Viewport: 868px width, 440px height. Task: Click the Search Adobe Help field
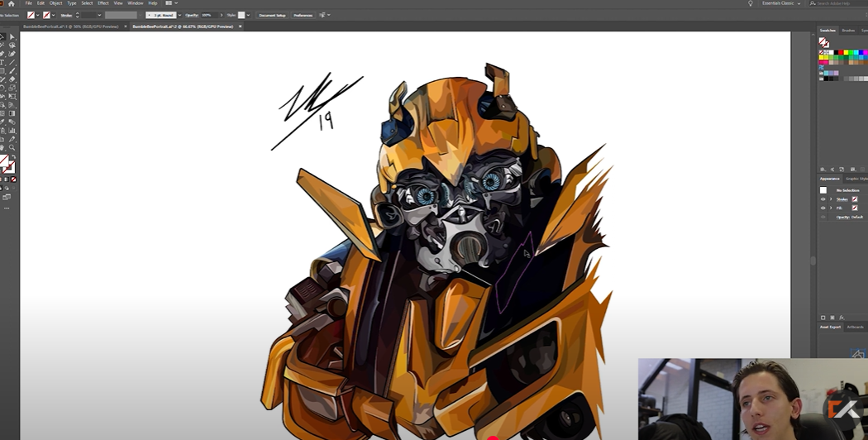838,3
